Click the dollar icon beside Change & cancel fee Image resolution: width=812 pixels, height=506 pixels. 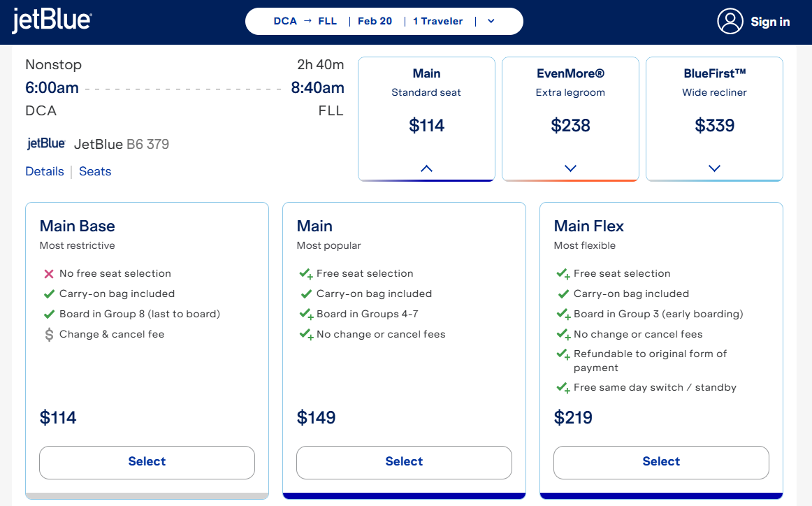(x=49, y=335)
